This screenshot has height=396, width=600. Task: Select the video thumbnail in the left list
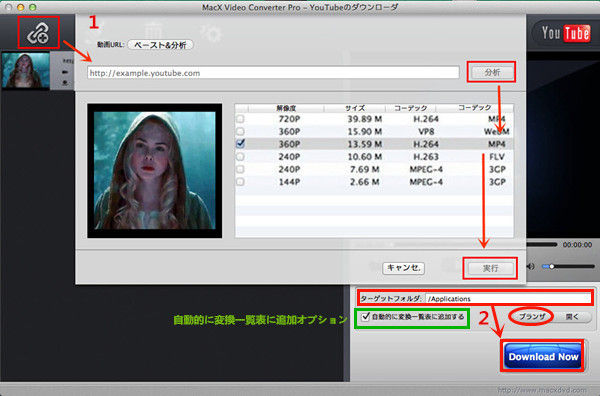26,71
